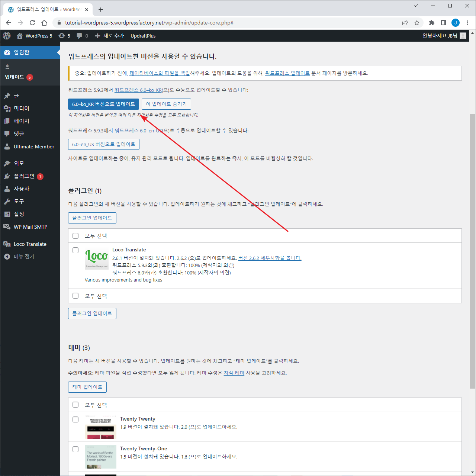Toggle the Chrome side panel icon
This screenshot has width=476, height=476.
pyautogui.click(x=444, y=23)
